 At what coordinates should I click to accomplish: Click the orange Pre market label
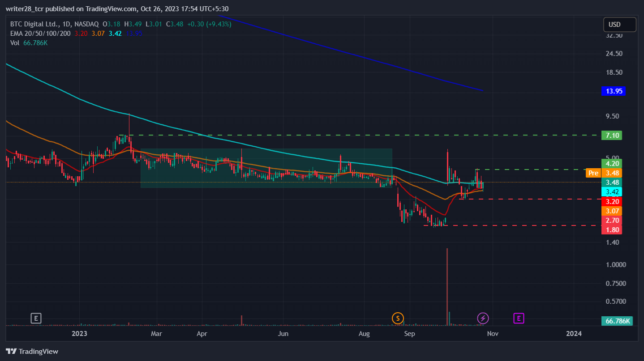point(593,173)
